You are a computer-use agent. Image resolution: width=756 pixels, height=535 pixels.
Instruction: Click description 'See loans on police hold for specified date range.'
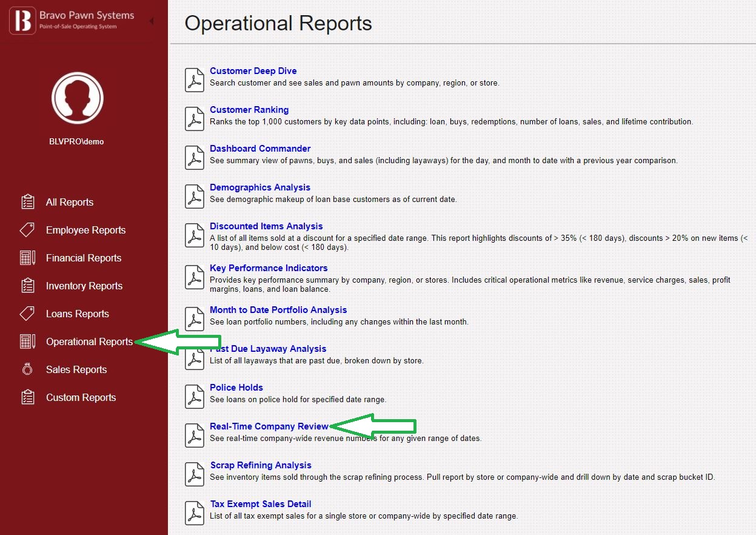pyautogui.click(x=298, y=399)
